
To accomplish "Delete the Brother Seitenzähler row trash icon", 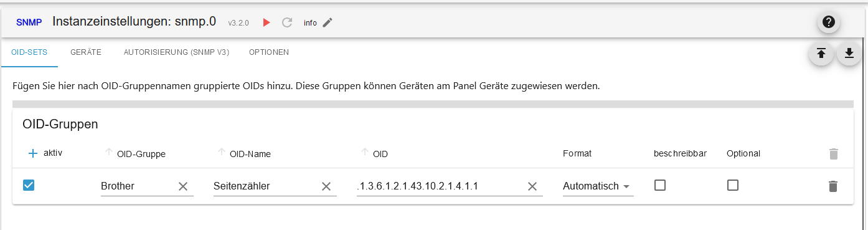I will tap(833, 186).
